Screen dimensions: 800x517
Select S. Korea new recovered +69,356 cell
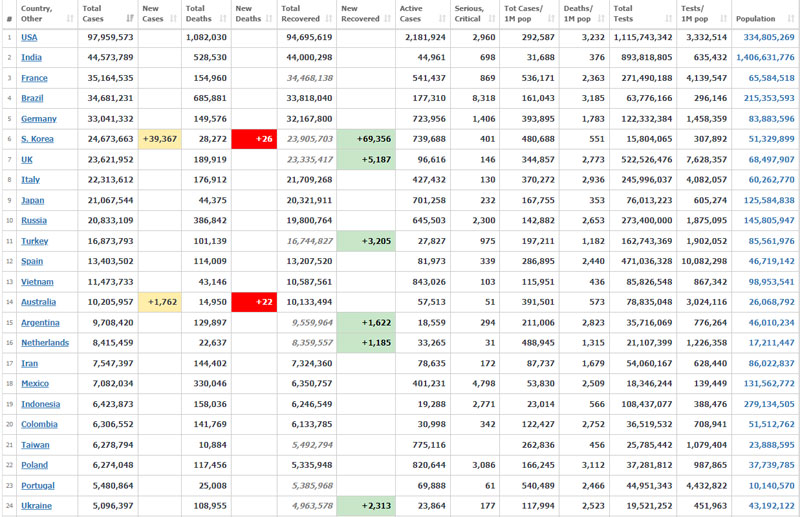pos(366,139)
